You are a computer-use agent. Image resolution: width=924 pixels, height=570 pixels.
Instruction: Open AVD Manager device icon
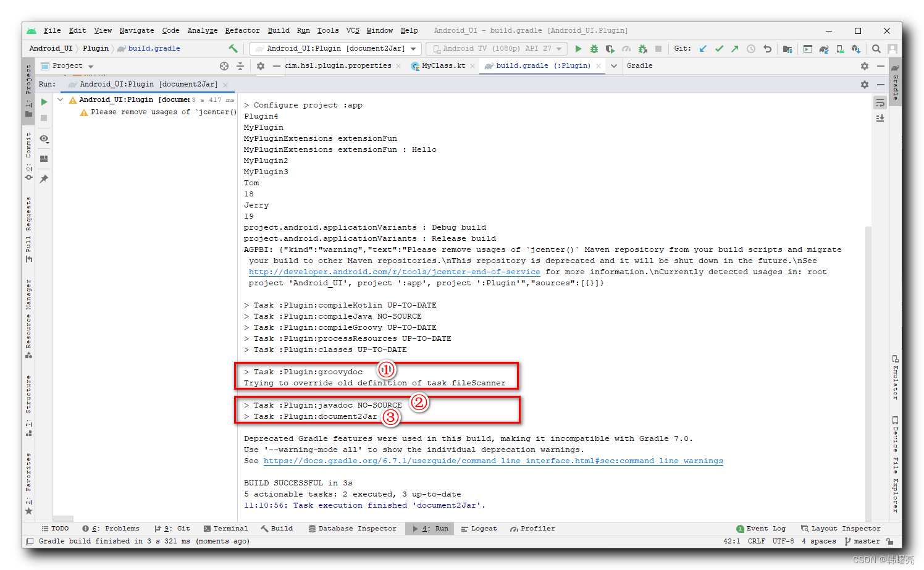click(x=840, y=48)
